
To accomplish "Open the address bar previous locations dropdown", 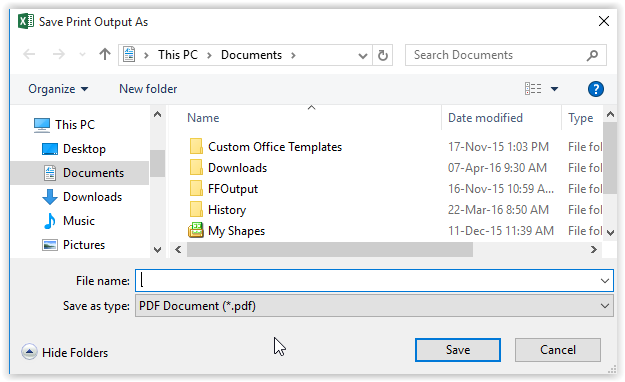I will (363, 55).
